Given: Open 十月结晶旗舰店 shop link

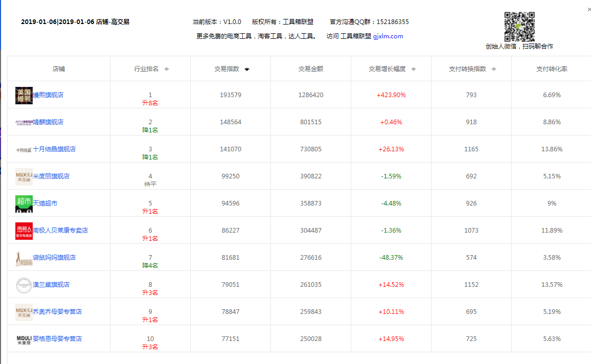Looking at the screenshot, I should pos(54,149).
